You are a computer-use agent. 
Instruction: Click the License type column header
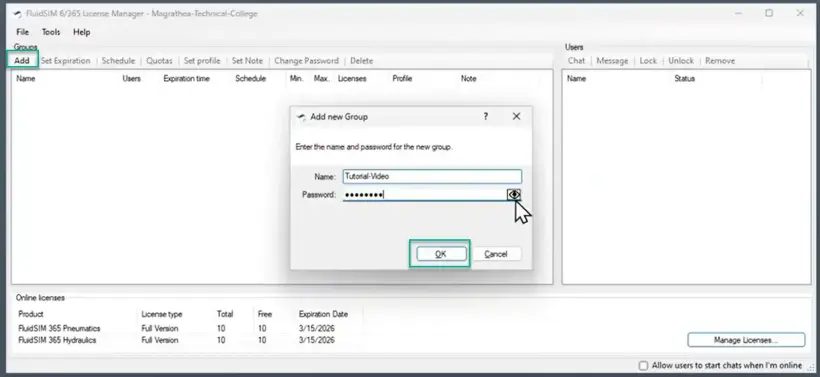coord(162,314)
